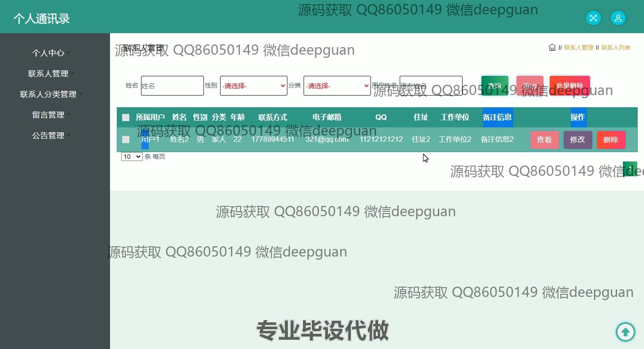Click 删除 button for 姓名2 row
Image resolution: width=644 pixels, height=349 pixels.
pyautogui.click(x=611, y=140)
